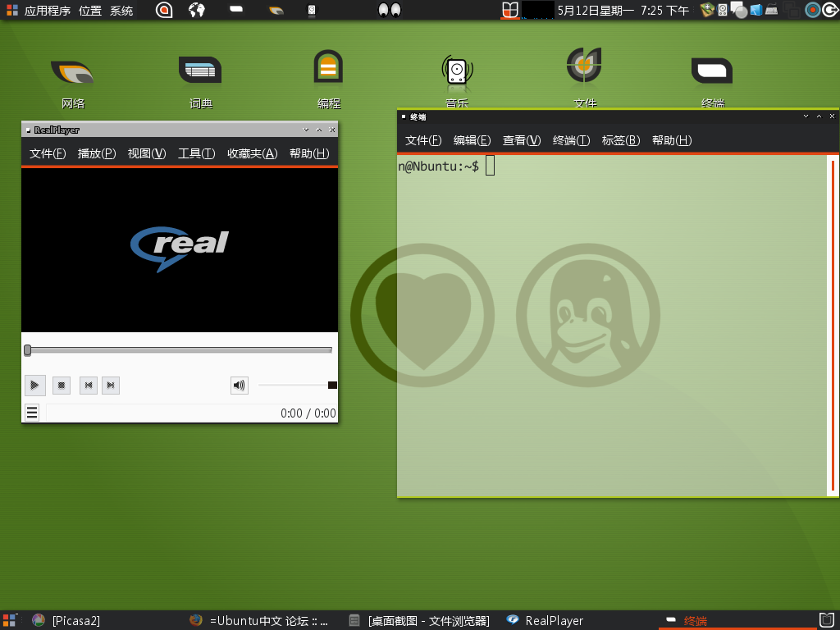
Task: Open the 系统 system menu
Action: [121, 11]
